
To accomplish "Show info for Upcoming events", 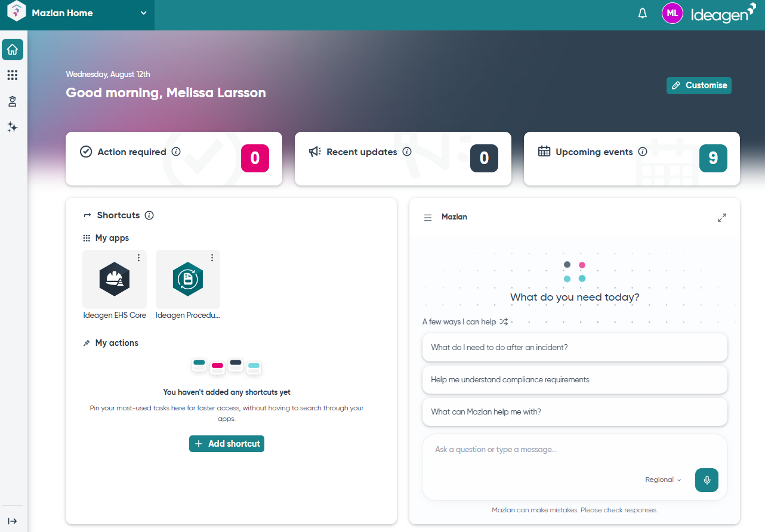I will pyautogui.click(x=643, y=151).
